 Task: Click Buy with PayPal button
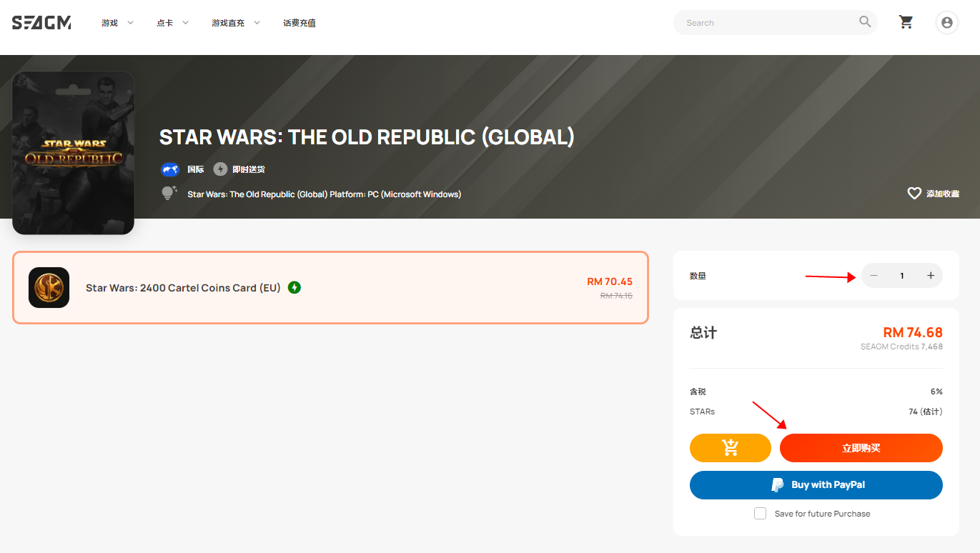[x=816, y=485]
